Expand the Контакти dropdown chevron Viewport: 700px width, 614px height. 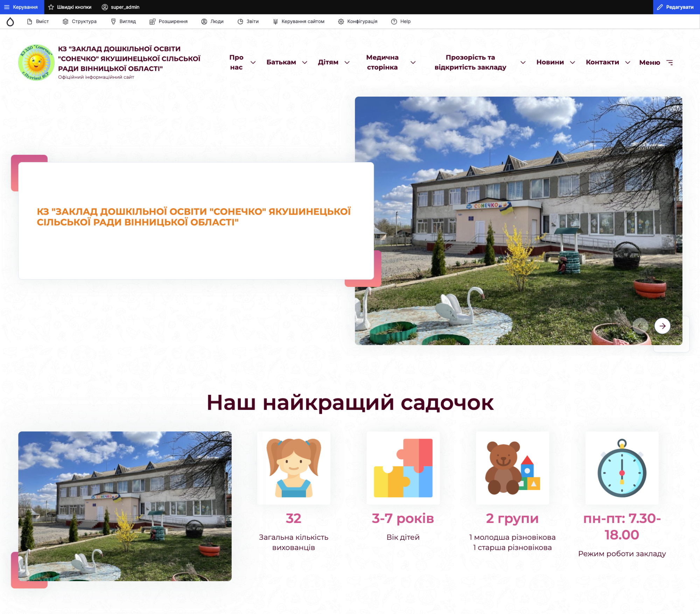point(628,62)
